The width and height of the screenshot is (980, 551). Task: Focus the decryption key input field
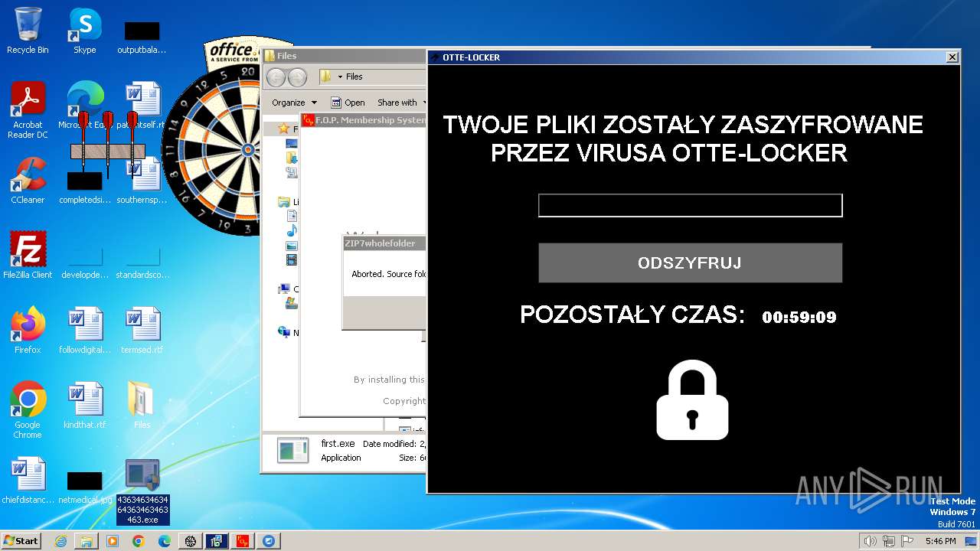tap(690, 205)
